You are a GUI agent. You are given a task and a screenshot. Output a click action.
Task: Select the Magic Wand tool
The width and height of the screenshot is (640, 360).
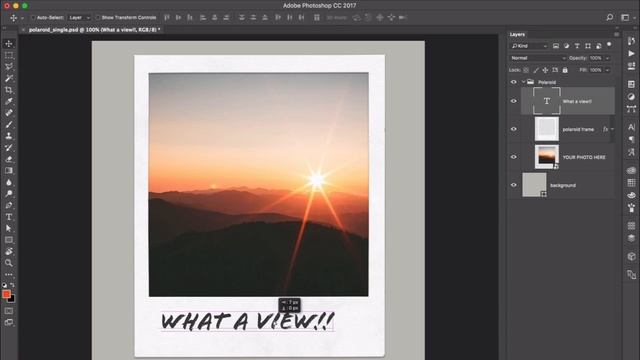pyautogui.click(x=9, y=78)
